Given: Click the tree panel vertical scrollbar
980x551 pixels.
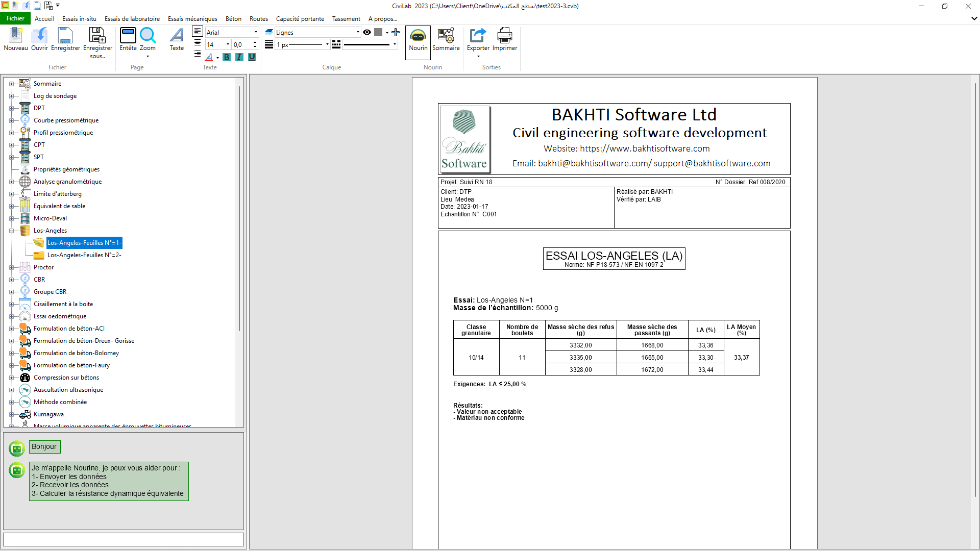Looking at the screenshot, I should click(239, 208).
